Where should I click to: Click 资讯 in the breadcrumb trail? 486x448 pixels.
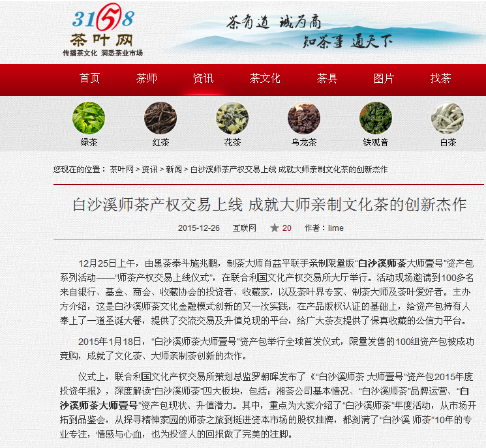point(149,170)
